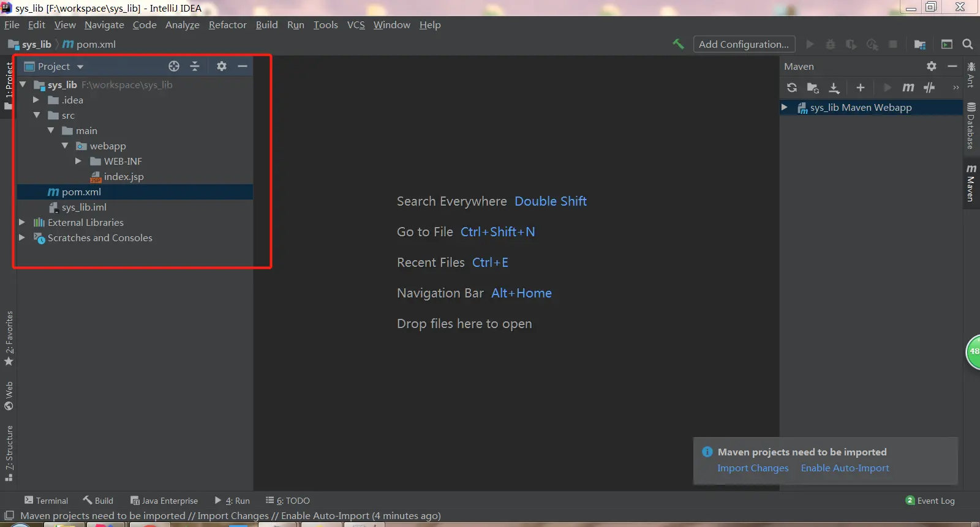Open the Navigate menu
Image resolution: width=980 pixels, height=527 pixels.
(104, 24)
